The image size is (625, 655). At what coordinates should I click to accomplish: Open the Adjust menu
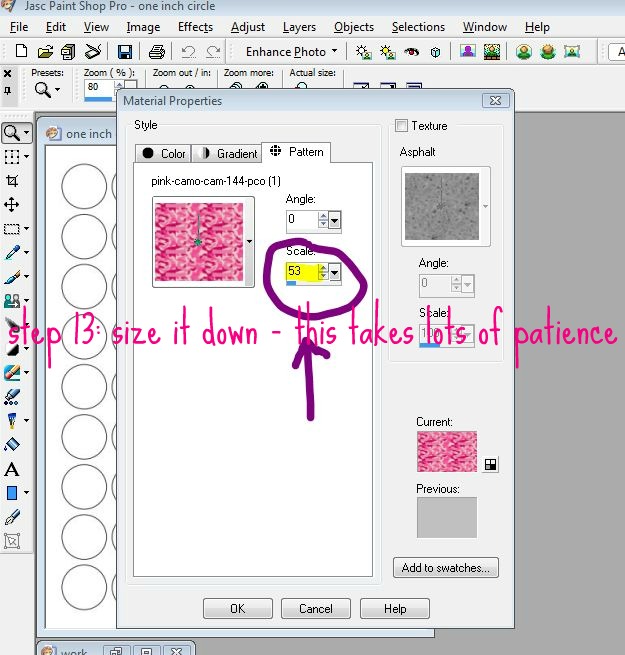point(248,27)
